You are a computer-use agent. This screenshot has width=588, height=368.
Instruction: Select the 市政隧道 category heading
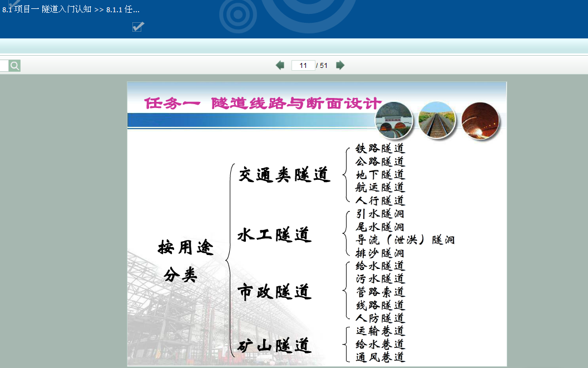(x=274, y=292)
